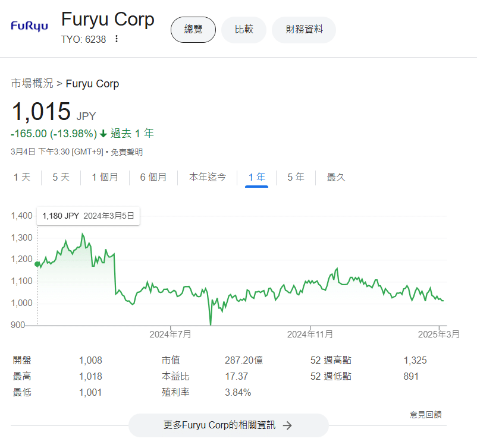Click the 意見回饋 link
The image size is (477, 448).
[x=426, y=415]
